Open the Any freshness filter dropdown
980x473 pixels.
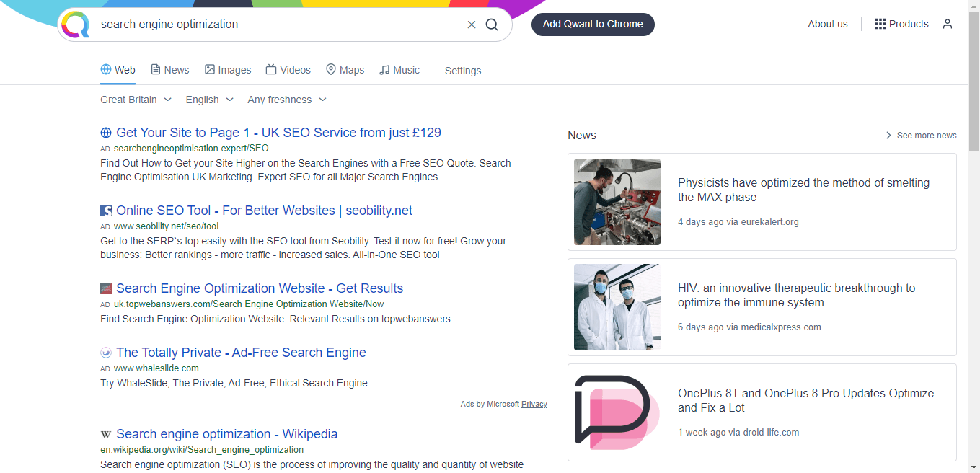click(x=286, y=99)
